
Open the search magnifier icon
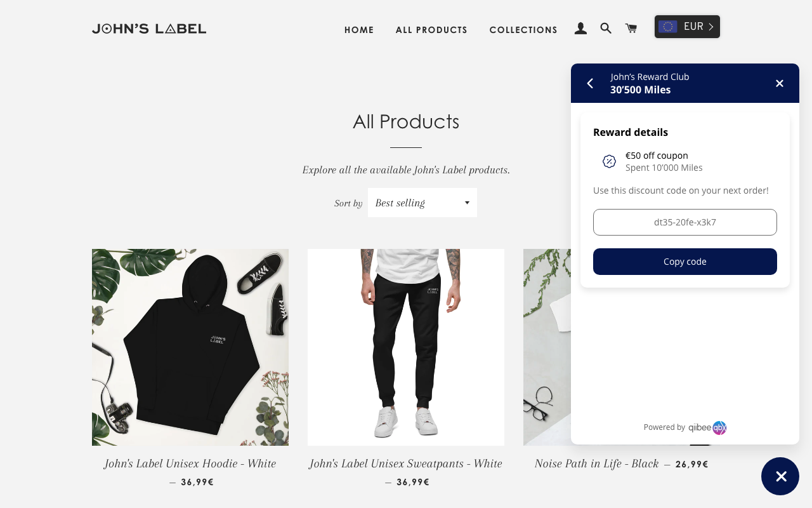pyautogui.click(x=606, y=29)
